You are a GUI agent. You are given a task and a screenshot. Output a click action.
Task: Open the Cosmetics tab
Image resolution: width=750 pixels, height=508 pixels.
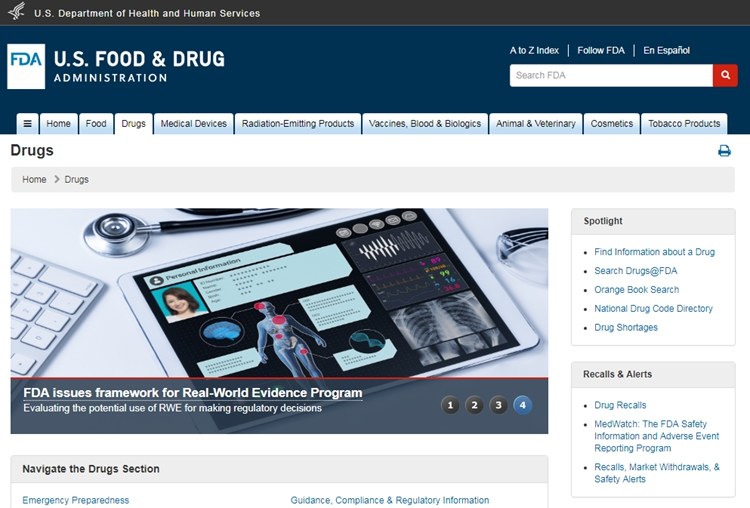[612, 124]
